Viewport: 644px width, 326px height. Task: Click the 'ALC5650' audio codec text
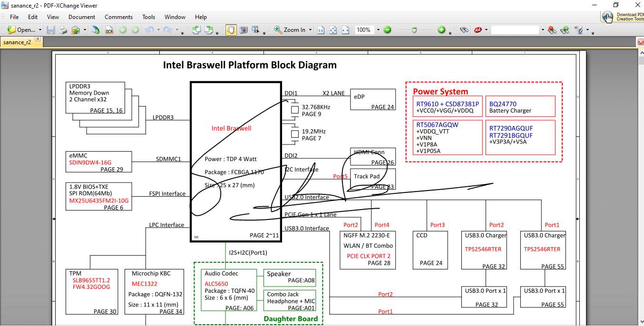216,284
